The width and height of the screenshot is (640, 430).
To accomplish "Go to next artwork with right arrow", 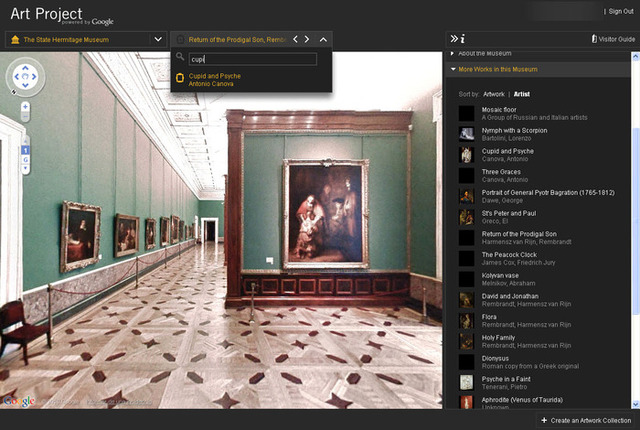I will coord(307,39).
